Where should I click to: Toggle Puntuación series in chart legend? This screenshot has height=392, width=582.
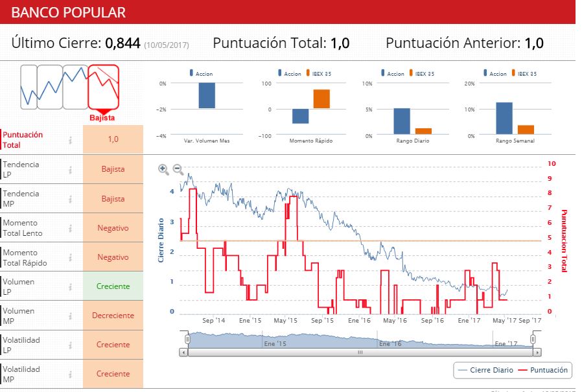(x=542, y=370)
